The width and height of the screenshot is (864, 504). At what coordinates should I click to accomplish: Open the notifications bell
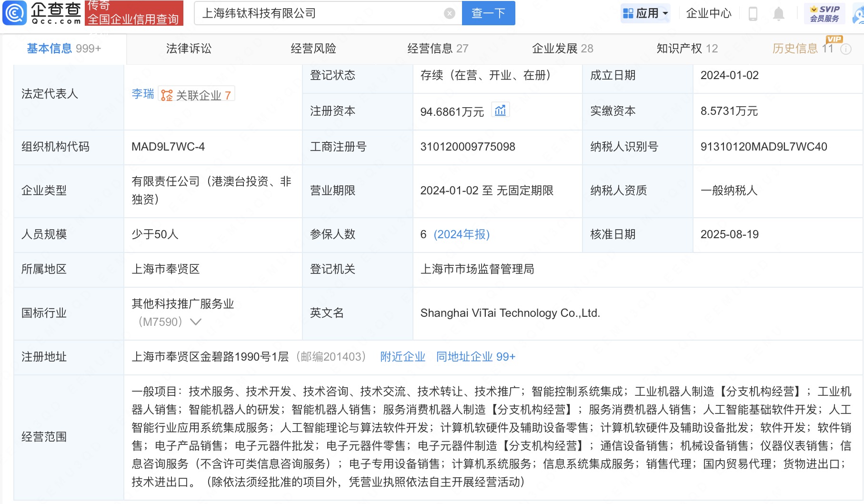[778, 14]
